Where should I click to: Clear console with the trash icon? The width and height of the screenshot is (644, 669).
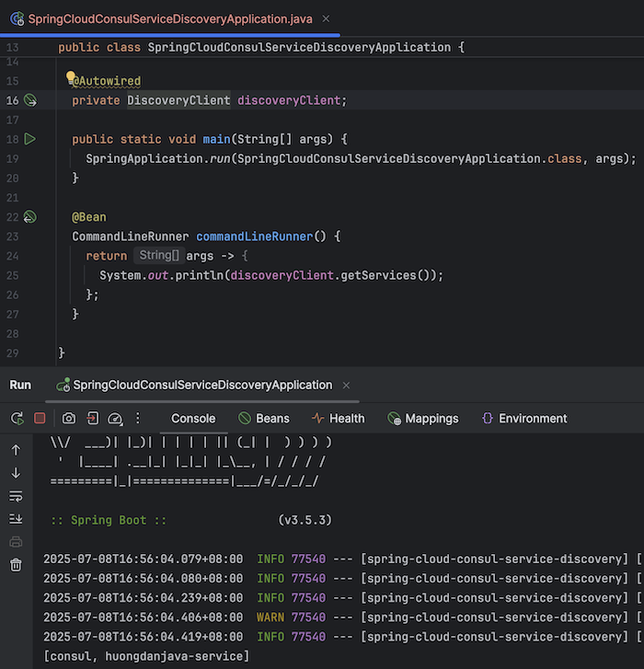click(x=16, y=565)
